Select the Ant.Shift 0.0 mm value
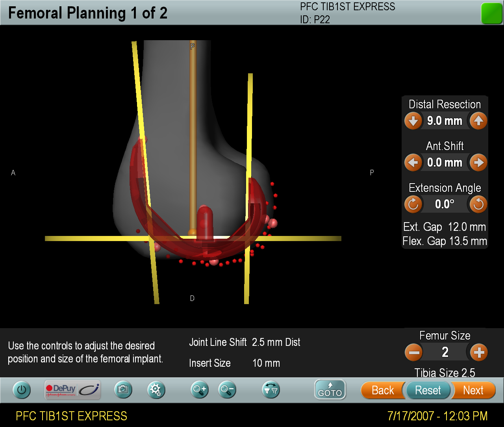The image size is (504, 427). [x=445, y=162]
